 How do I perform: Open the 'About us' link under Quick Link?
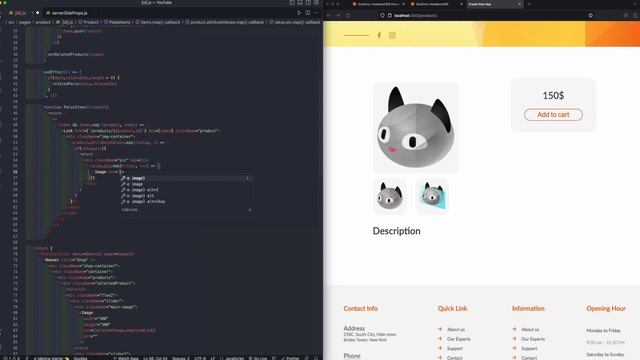(456, 329)
